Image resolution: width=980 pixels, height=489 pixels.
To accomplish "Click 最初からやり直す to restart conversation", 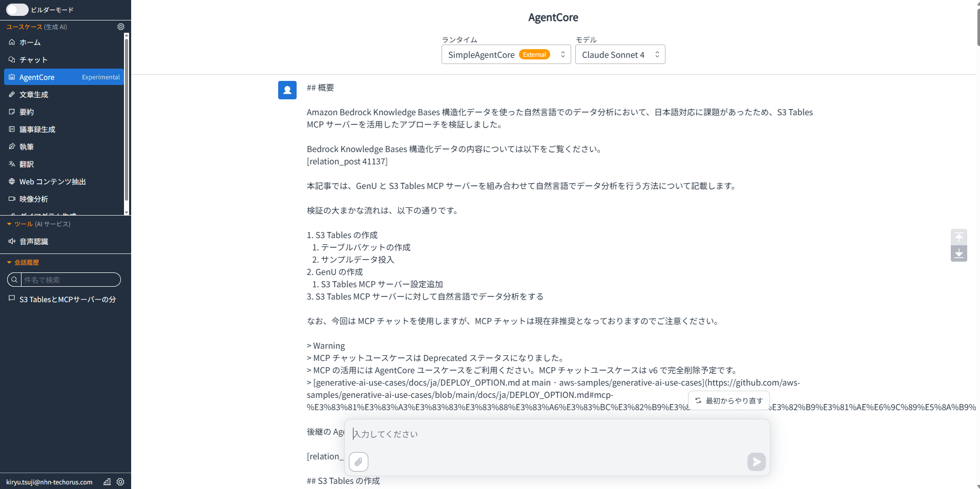I will (x=728, y=400).
